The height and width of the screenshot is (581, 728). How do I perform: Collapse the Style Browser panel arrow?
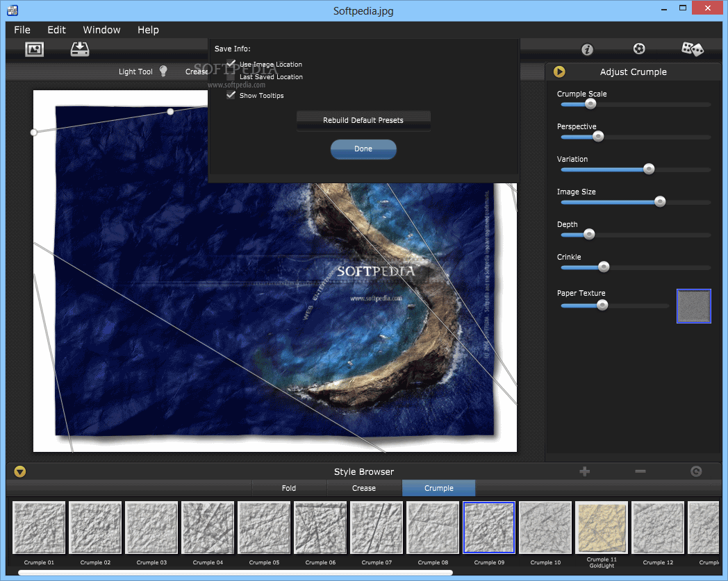[x=20, y=471]
